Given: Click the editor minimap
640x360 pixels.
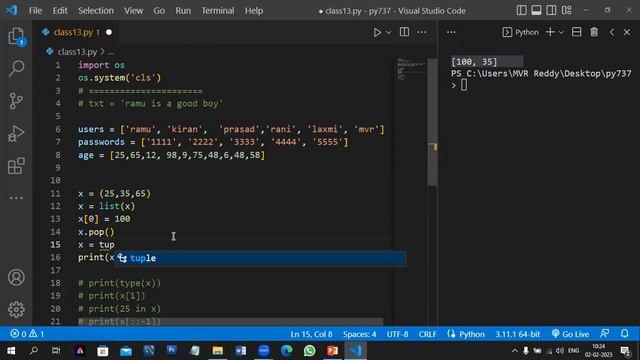Looking at the screenshot, I should point(411,69).
